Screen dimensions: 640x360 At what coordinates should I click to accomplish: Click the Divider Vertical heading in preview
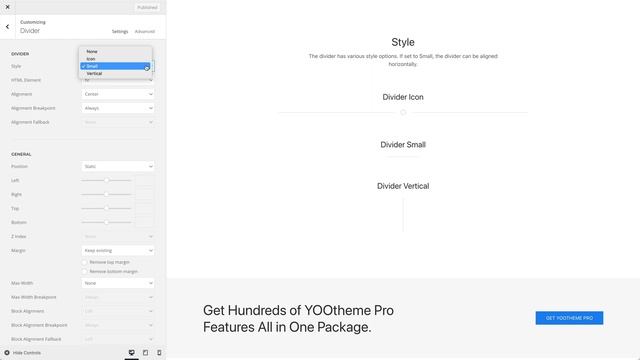(403, 186)
